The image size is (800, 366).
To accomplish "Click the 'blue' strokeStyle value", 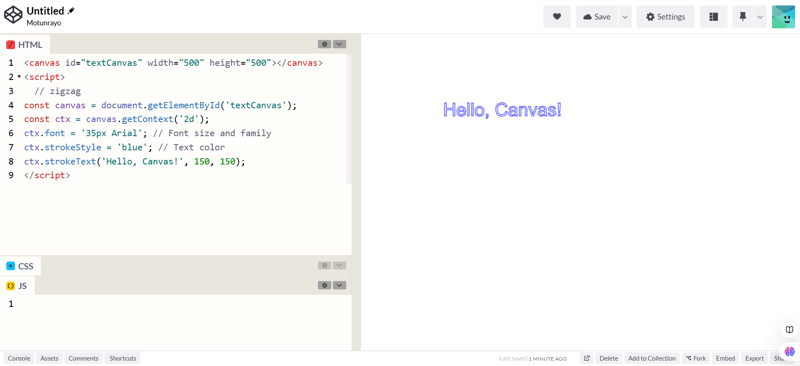I will click(x=132, y=147).
